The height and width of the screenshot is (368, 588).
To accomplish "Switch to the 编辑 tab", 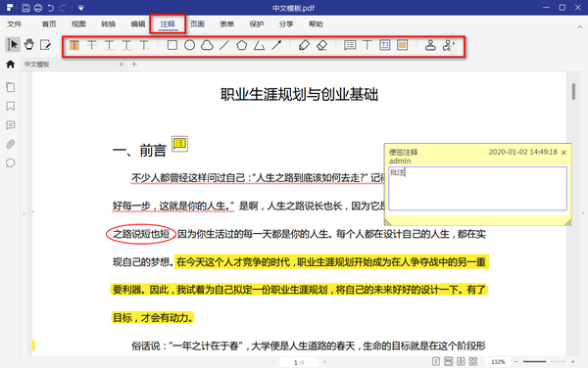I will pyautogui.click(x=137, y=23).
